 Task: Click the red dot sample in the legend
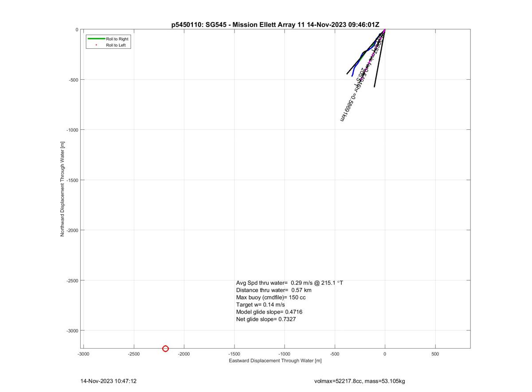coord(96,45)
